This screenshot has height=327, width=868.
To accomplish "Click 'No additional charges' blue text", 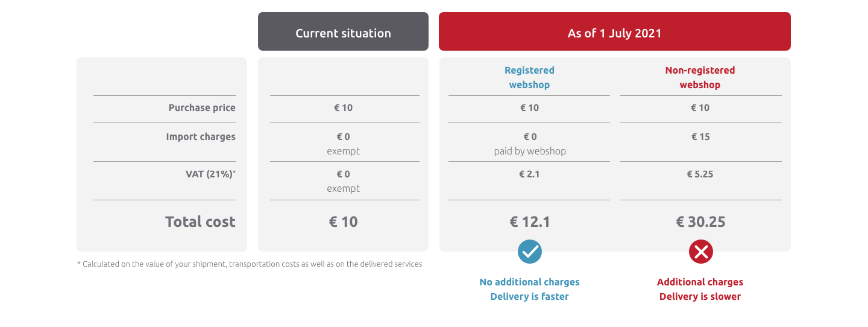I will coord(529,282).
